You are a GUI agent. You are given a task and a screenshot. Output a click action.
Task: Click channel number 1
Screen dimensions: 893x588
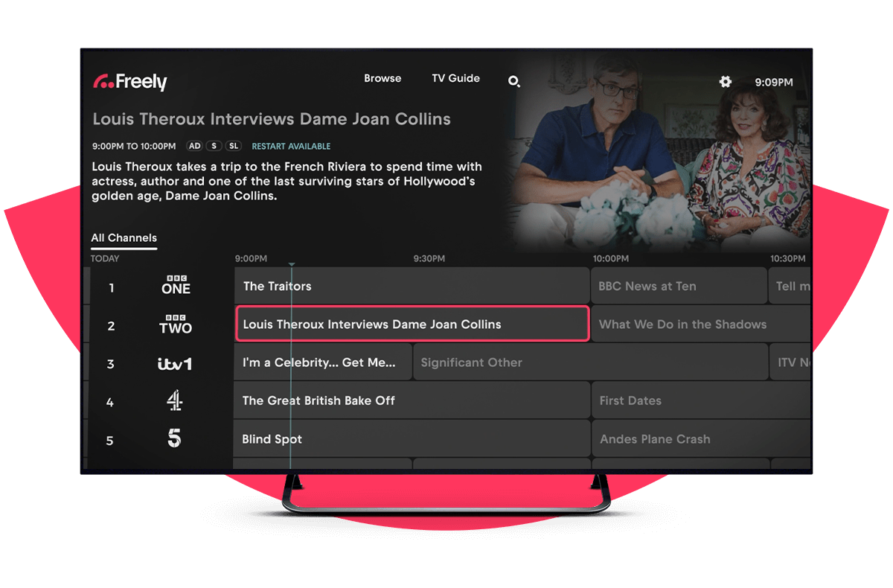tap(111, 287)
